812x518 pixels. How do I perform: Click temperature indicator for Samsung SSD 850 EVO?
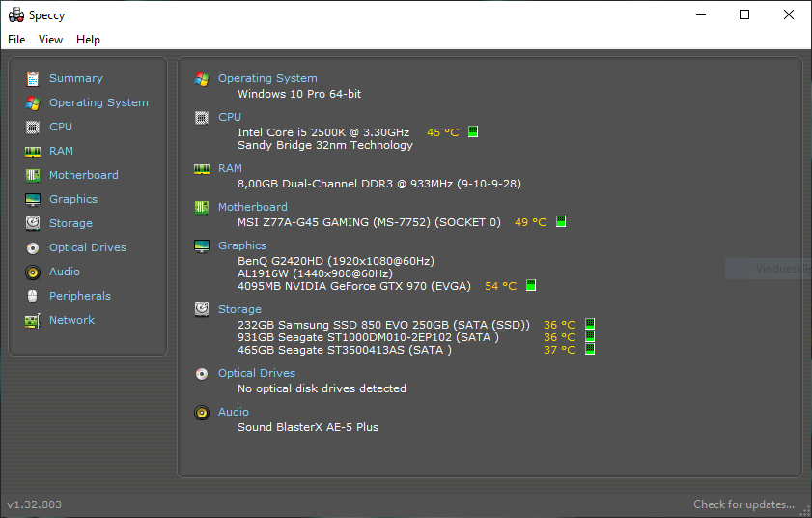589,324
